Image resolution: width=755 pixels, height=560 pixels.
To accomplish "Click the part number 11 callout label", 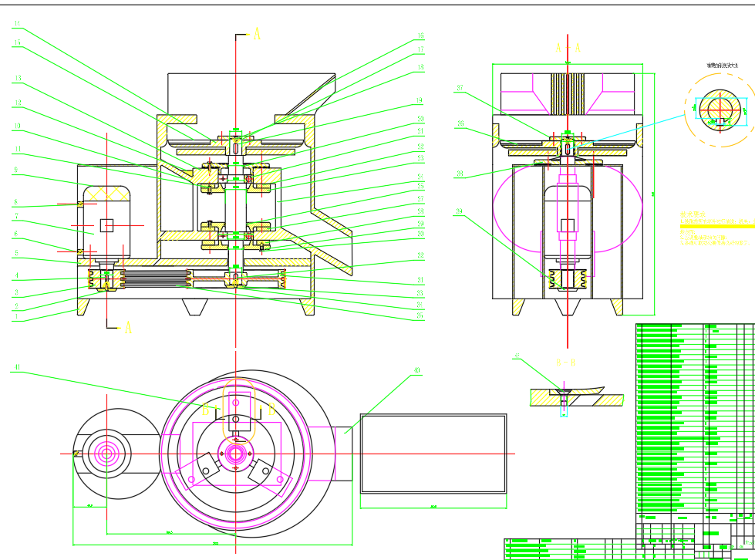I will (x=18, y=150).
